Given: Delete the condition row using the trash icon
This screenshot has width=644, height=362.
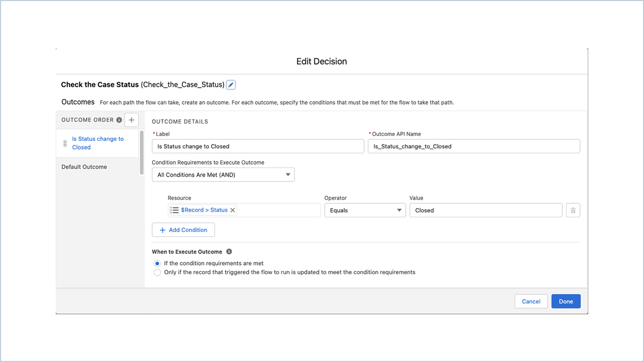Looking at the screenshot, I should coord(573,210).
